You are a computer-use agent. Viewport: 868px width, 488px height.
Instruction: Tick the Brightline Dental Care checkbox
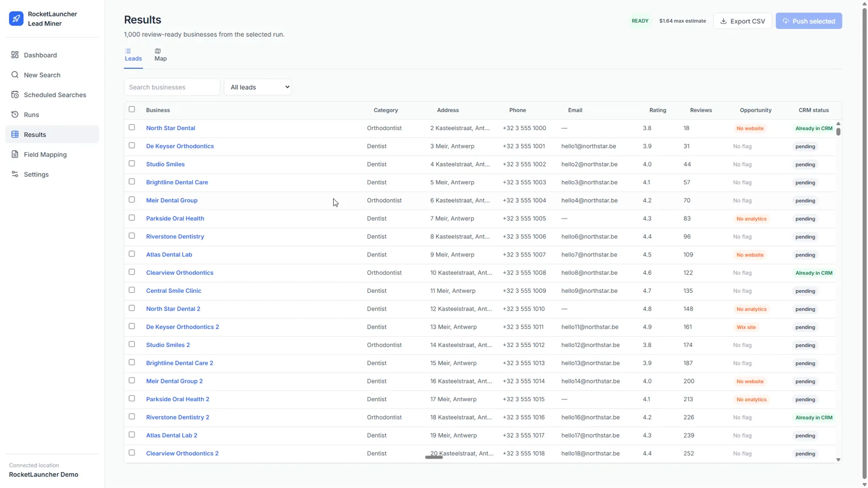[132, 182]
